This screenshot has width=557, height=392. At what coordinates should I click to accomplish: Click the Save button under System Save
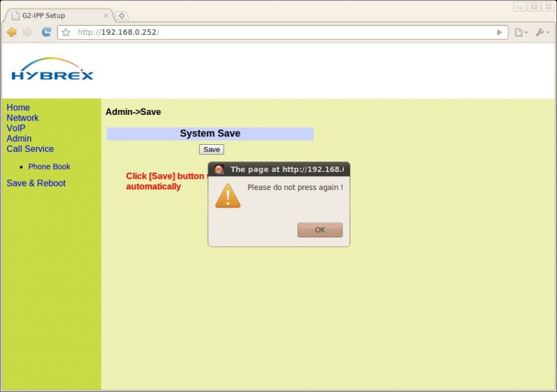click(x=212, y=149)
